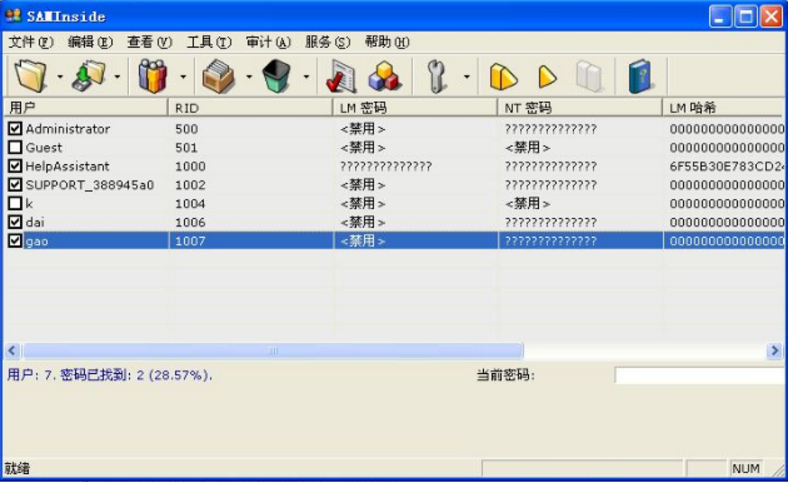Viewport: 789px width, 482px height.
Task: Click RID value 1004
Action: click(x=190, y=203)
